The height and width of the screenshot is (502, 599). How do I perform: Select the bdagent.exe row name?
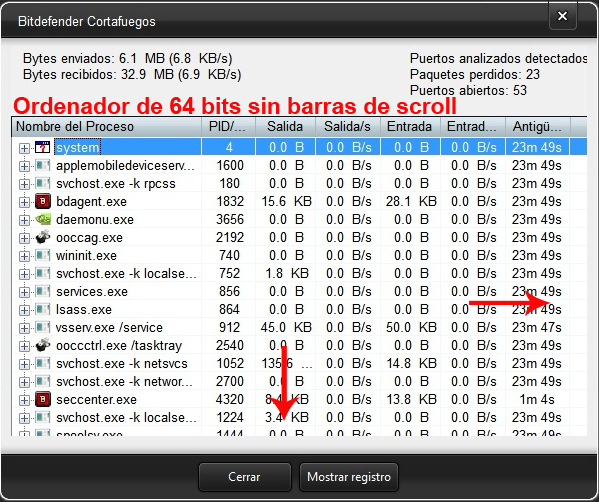pos(91,201)
